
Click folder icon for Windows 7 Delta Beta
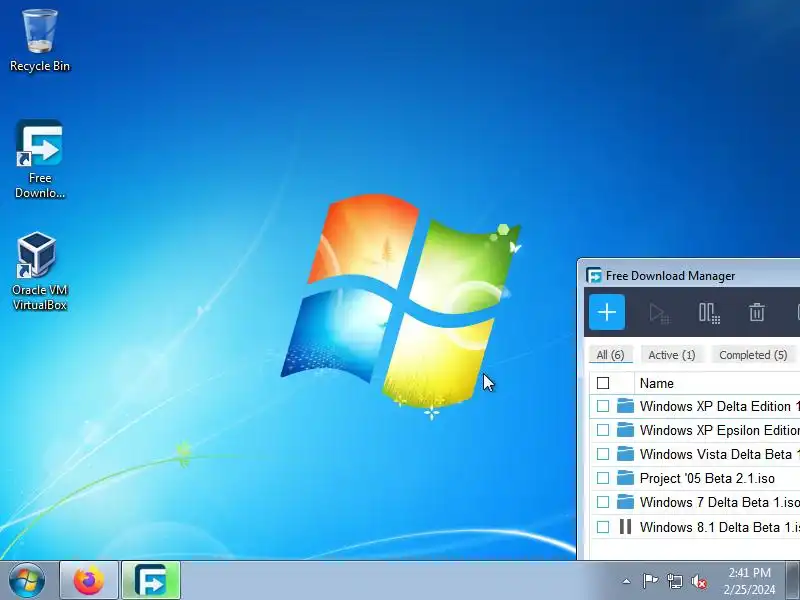click(x=625, y=502)
